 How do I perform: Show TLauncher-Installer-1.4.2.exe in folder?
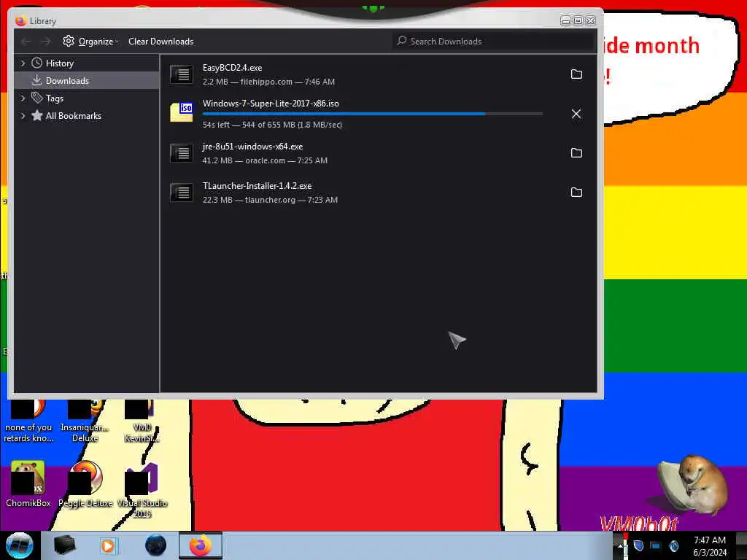(x=576, y=192)
